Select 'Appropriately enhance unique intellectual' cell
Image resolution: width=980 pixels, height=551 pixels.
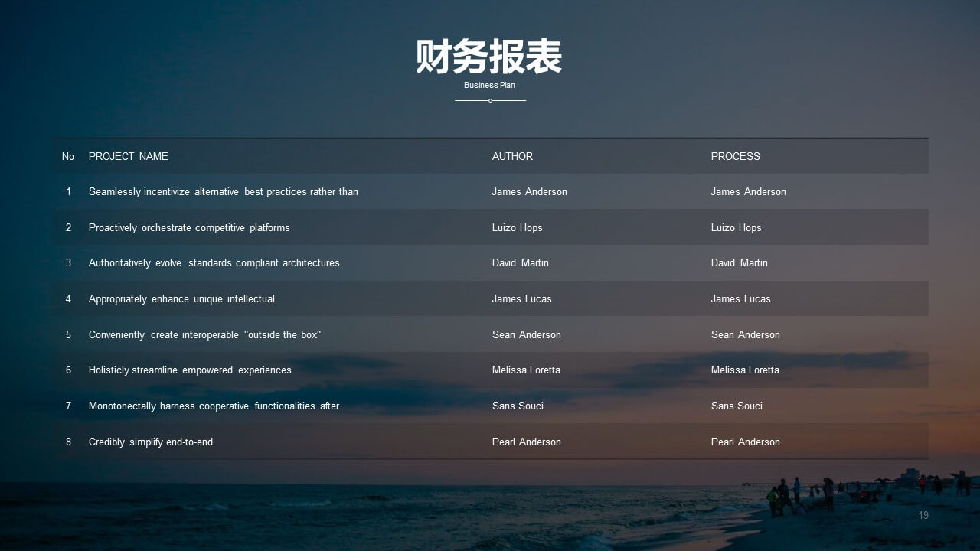(181, 298)
